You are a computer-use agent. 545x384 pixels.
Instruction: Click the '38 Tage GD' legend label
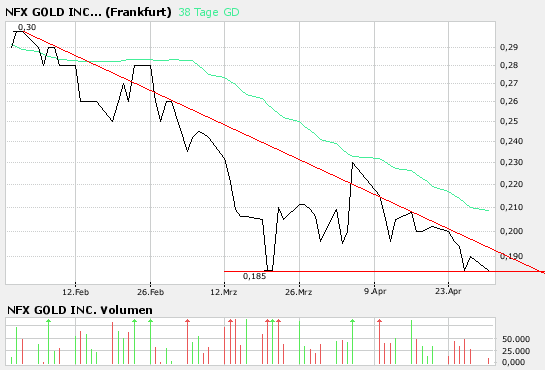click(x=209, y=12)
